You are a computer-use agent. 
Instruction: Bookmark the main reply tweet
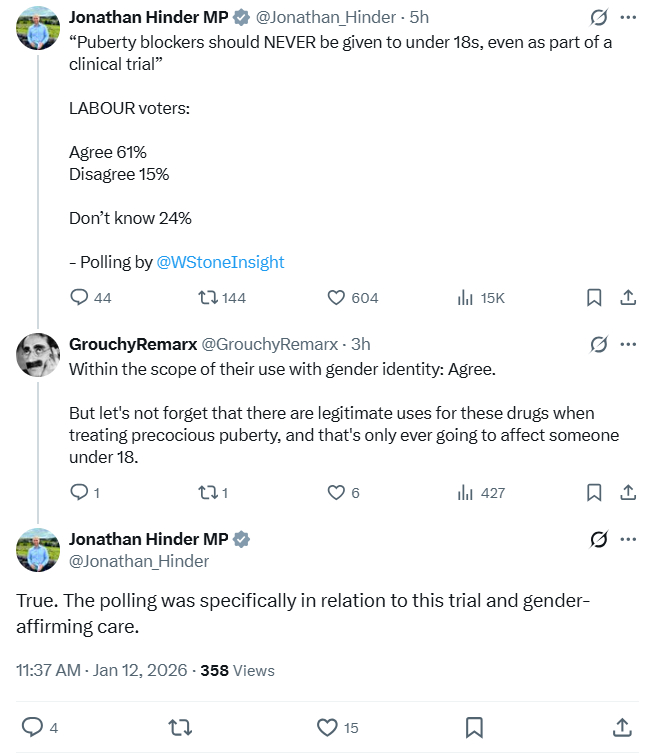475,727
